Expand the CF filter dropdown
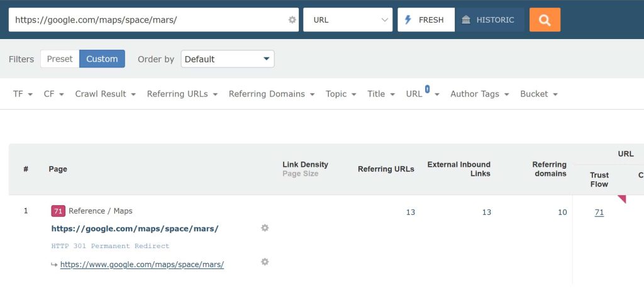Image resolution: width=644 pixels, height=301 pixels. (54, 94)
